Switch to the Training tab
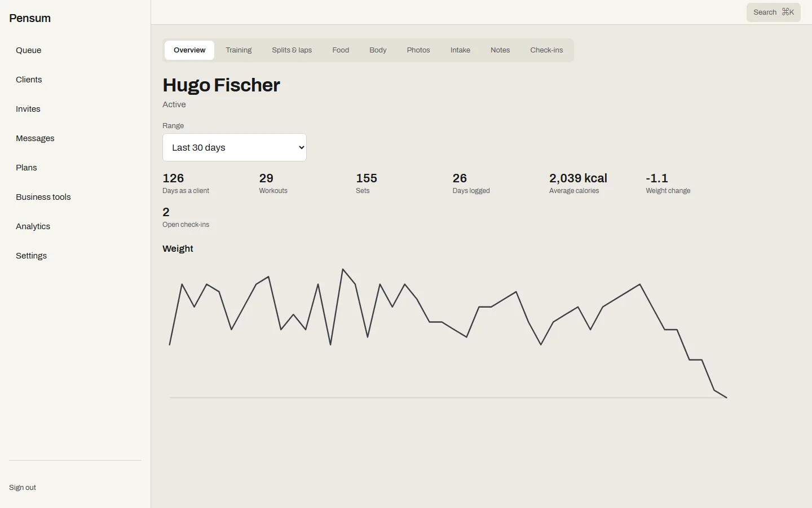This screenshot has width=812, height=508. (x=239, y=50)
